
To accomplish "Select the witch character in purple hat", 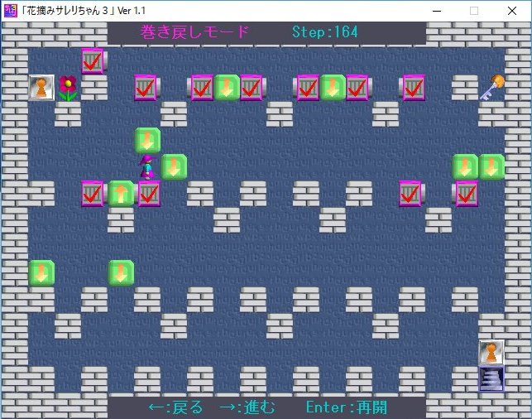I will click(x=147, y=166).
